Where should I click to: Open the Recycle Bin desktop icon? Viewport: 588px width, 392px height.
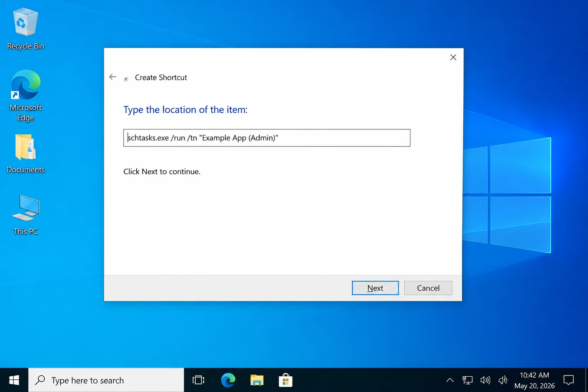pyautogui.click(x=26, y=29)
